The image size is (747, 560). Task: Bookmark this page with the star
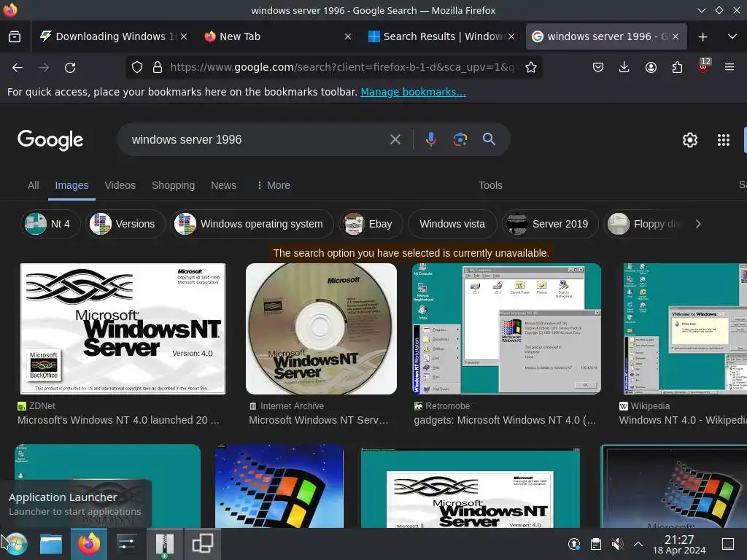(x=531, y=68)
